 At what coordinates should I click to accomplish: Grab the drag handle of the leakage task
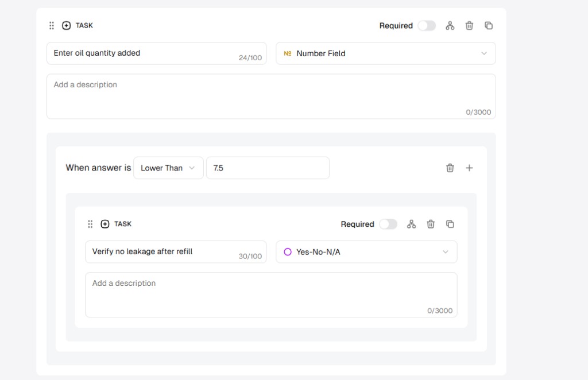coord(90,224)
